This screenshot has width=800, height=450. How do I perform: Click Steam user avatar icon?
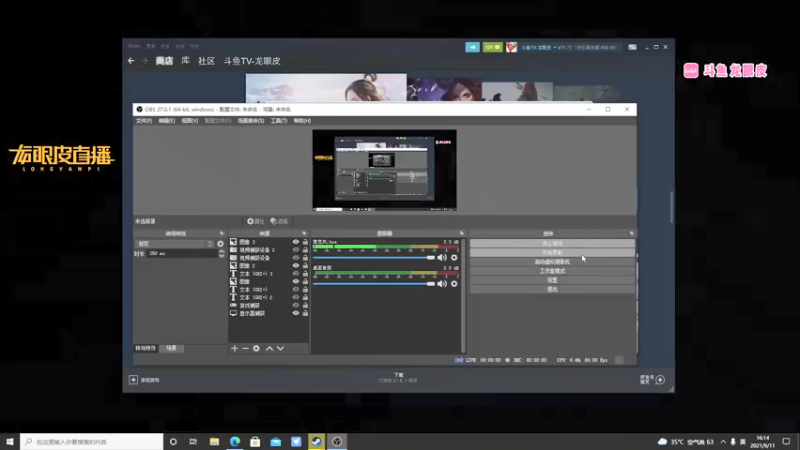511,47
